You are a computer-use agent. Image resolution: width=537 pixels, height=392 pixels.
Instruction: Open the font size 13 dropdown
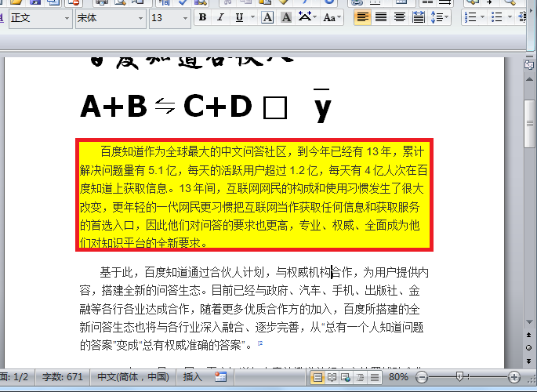[185, 18]
